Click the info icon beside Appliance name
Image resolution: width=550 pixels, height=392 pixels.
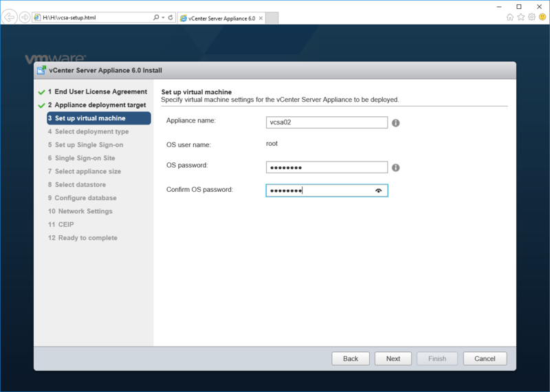tap(396, 123)
